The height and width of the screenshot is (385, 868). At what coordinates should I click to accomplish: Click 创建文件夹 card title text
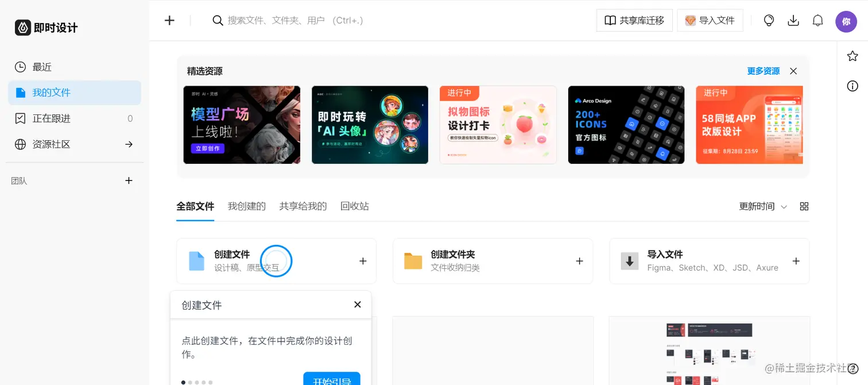(453, 255)
